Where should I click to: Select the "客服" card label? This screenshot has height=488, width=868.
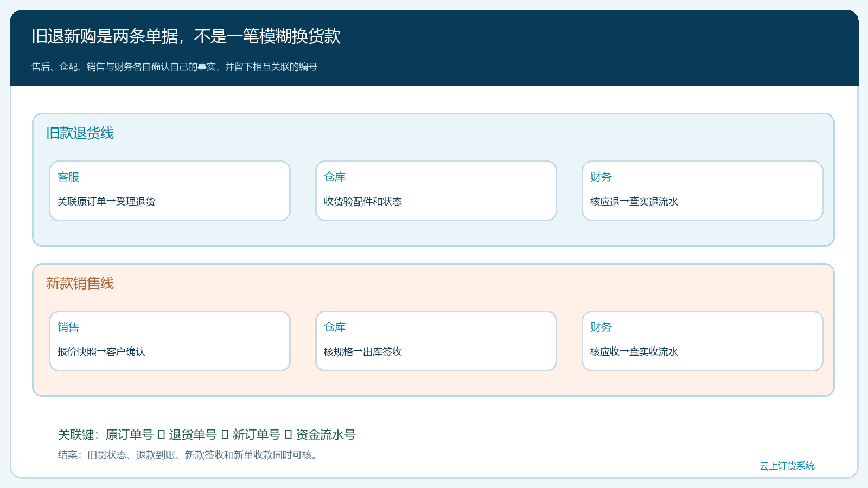[68, 177]
